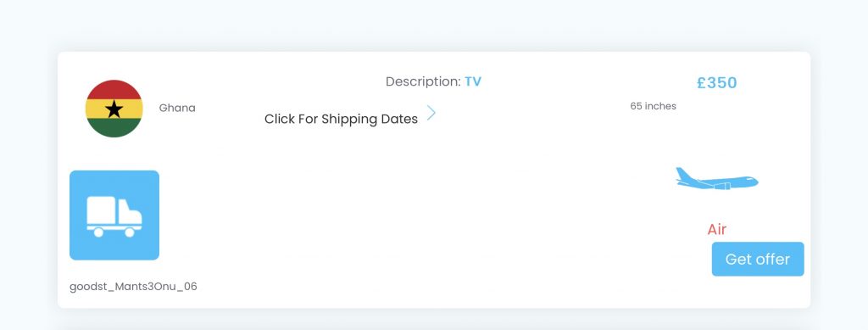Click the Get offer button
The height and width of the screenshot is (330, 868).
[758, 259]
